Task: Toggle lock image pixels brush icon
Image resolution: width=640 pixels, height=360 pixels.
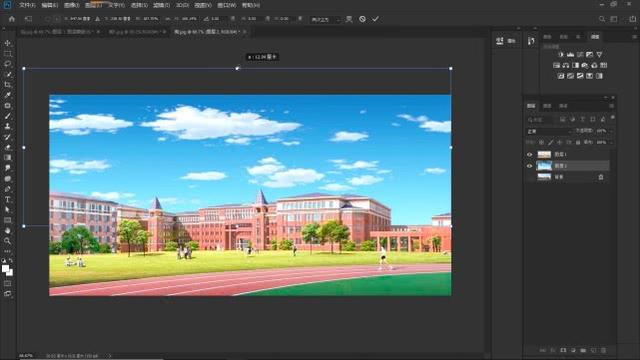Action: tap(551, 142)
